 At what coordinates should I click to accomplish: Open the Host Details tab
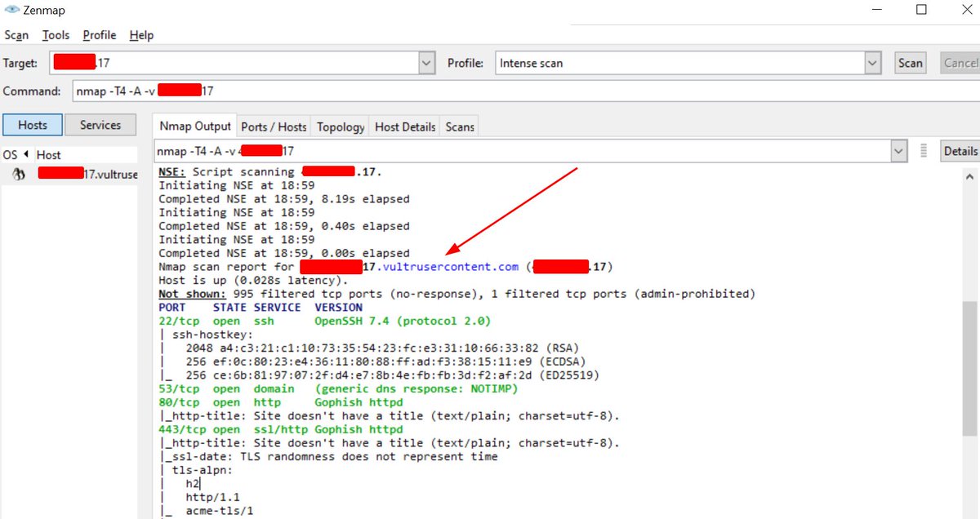click(x=405, y=126)
